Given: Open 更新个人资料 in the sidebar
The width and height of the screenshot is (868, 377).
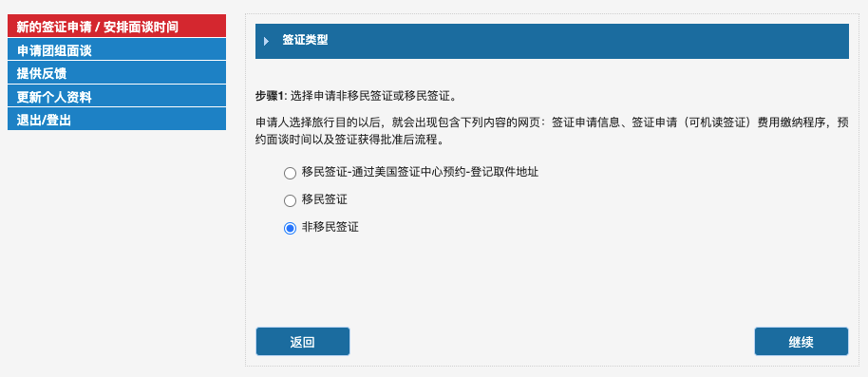Looking at the screenshot, I should (117, 96).
